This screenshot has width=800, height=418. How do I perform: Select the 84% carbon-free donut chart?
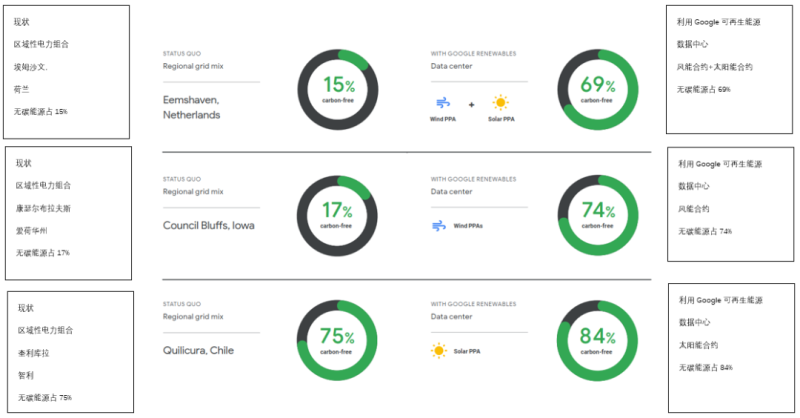[x=597, y=340]
